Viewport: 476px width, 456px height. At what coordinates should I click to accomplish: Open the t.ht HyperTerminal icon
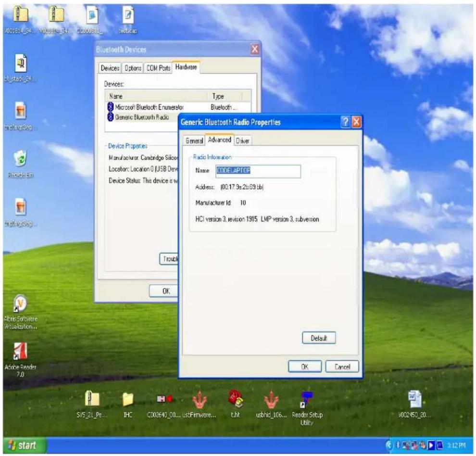[235, 399]
